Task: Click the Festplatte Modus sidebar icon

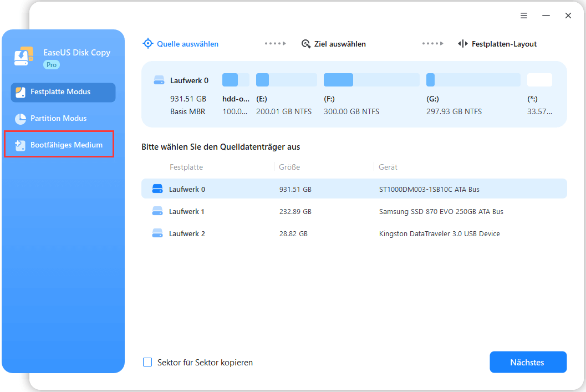Action: [21, 92]
